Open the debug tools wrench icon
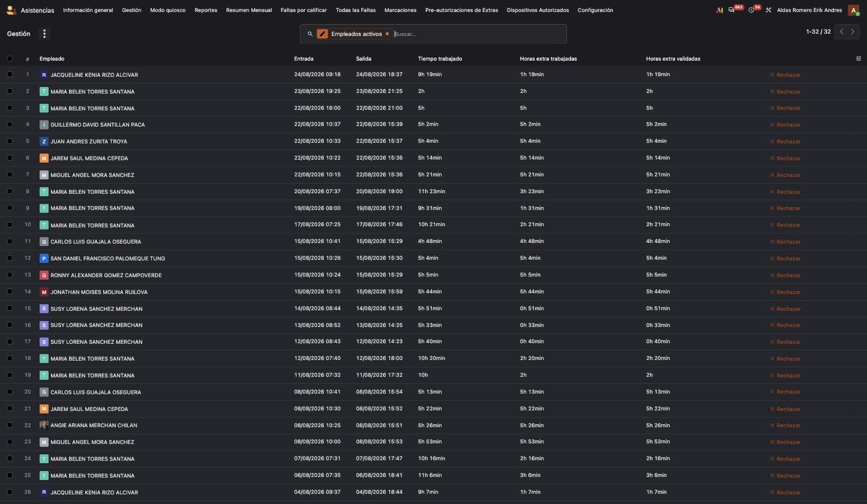This screenshot has height=504, width=867. (769, 10)
